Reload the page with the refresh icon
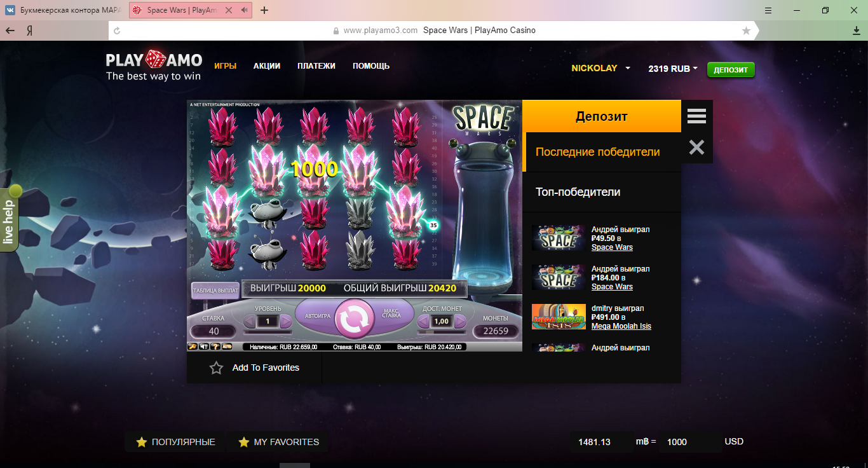The height and width of the screenshot is (468, 868). click(116, 31)
